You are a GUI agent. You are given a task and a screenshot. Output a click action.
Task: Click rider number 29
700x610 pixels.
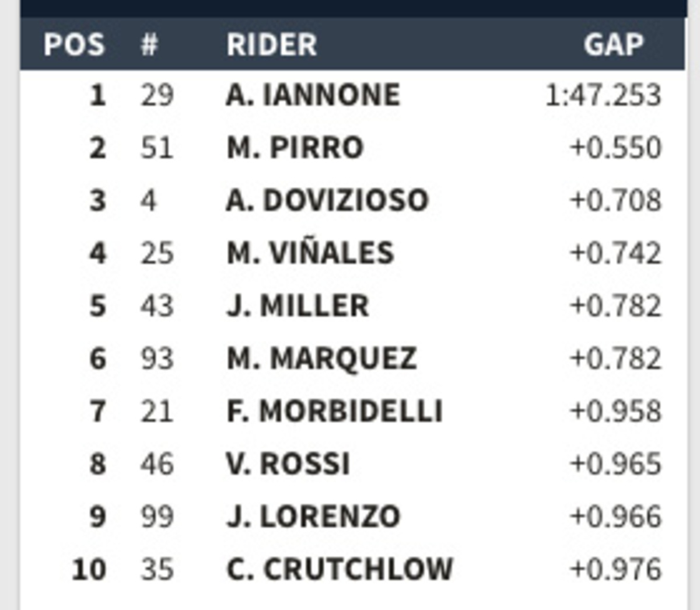pos(157,95)
